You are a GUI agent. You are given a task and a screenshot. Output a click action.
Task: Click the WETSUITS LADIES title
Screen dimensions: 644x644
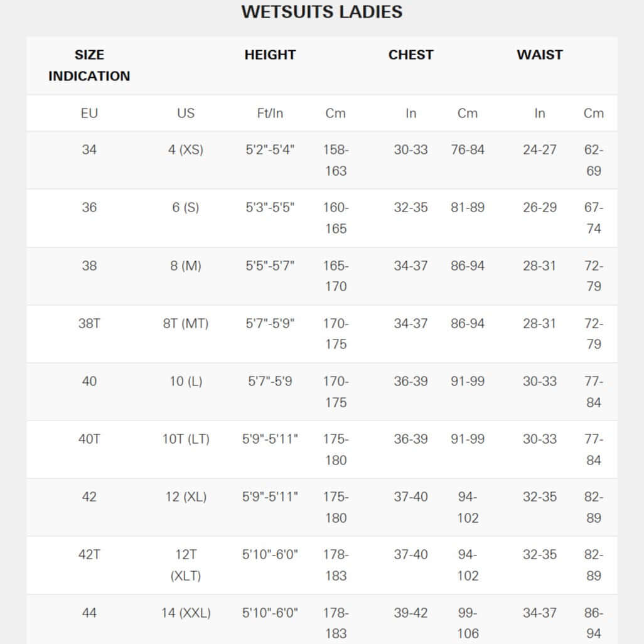(321, 12)
